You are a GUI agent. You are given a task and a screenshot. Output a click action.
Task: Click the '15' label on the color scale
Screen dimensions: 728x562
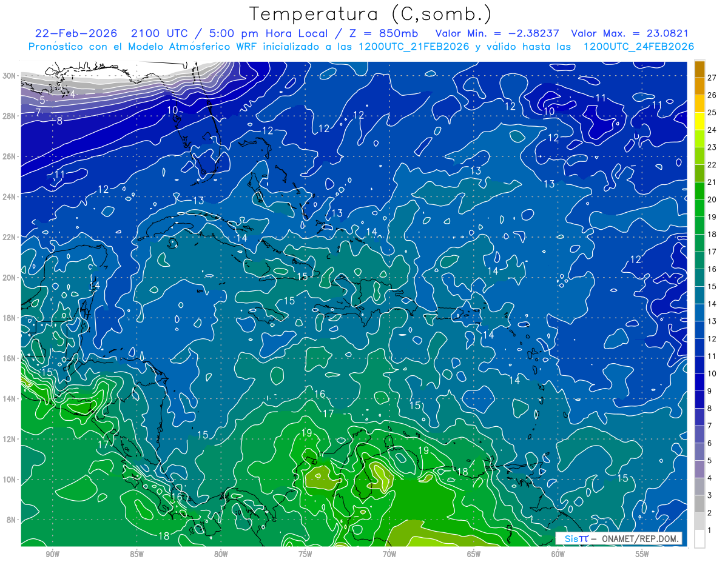click(712, 286)
